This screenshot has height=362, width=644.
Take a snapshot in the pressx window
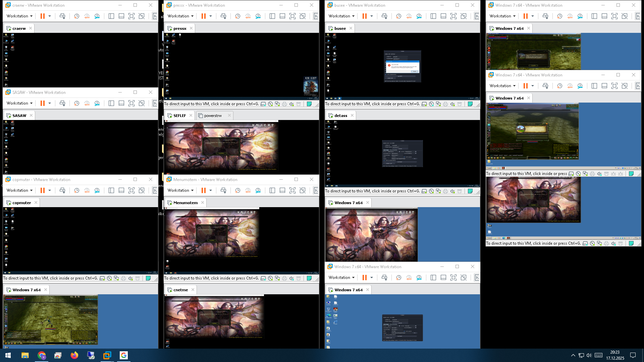pyautogui.click(x=237, y=16)
